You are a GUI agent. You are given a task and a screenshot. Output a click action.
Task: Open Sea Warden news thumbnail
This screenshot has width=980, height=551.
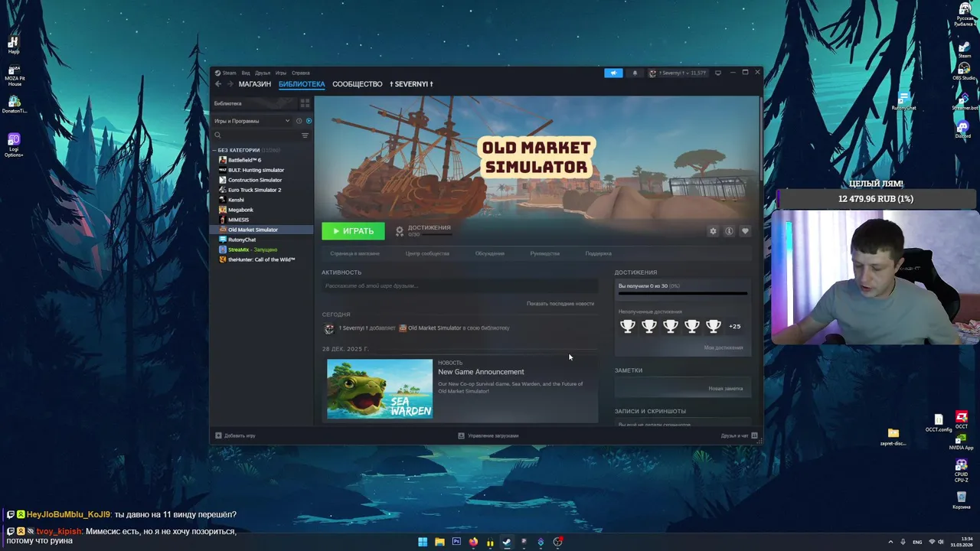[380, 389]
